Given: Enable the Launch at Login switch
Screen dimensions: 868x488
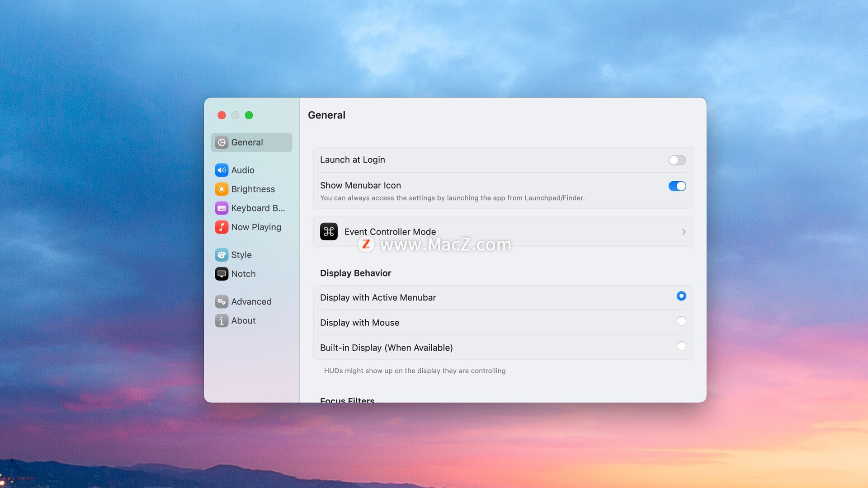Looking at the screenshot, I should tap(677, 160).
